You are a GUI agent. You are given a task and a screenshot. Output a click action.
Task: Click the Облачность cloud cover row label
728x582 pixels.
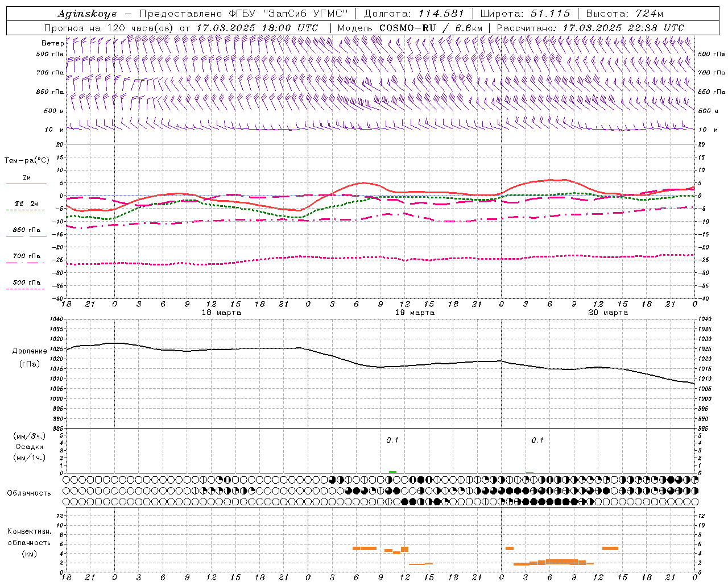pyautogui.click(x=28, y=493)
